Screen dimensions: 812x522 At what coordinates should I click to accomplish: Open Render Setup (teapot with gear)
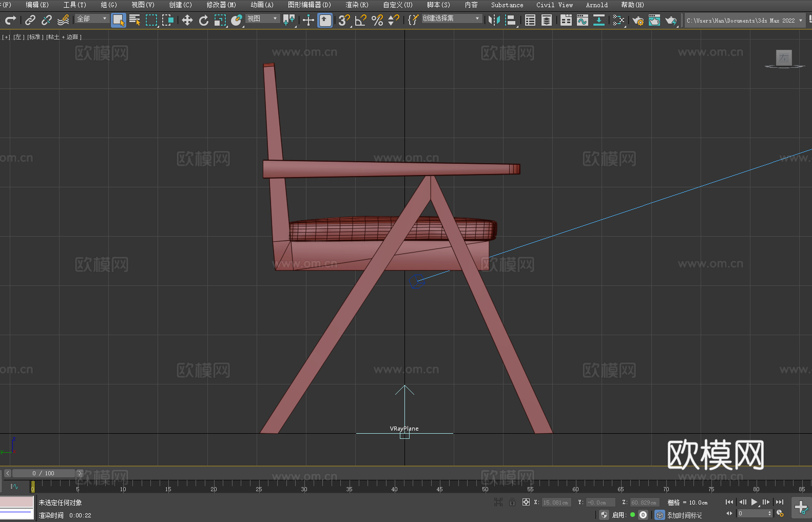638,20
